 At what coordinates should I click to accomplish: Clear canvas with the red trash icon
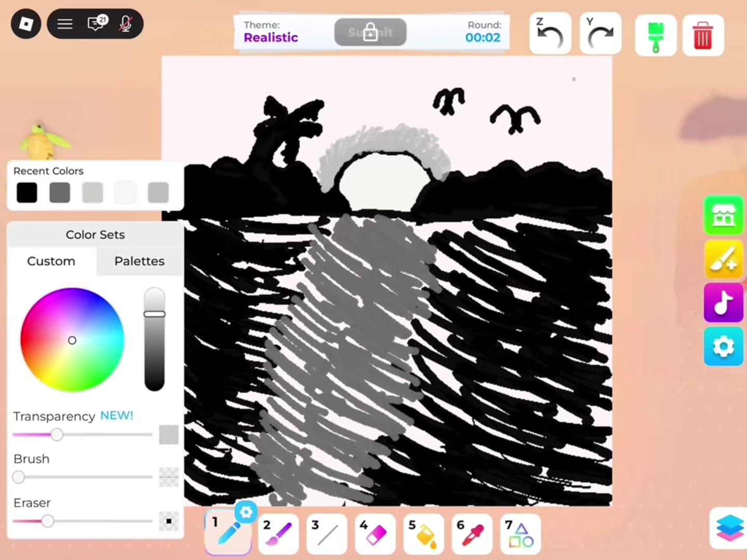[703, 35]
